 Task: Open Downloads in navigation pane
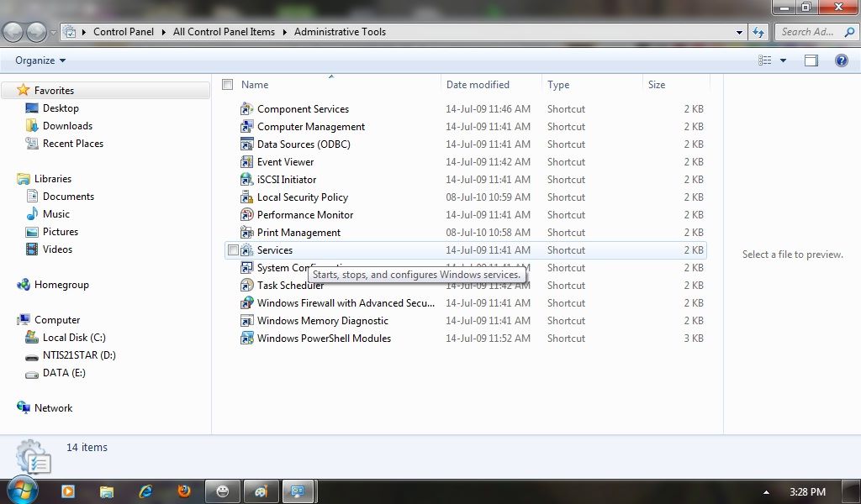tap(67, 126)
